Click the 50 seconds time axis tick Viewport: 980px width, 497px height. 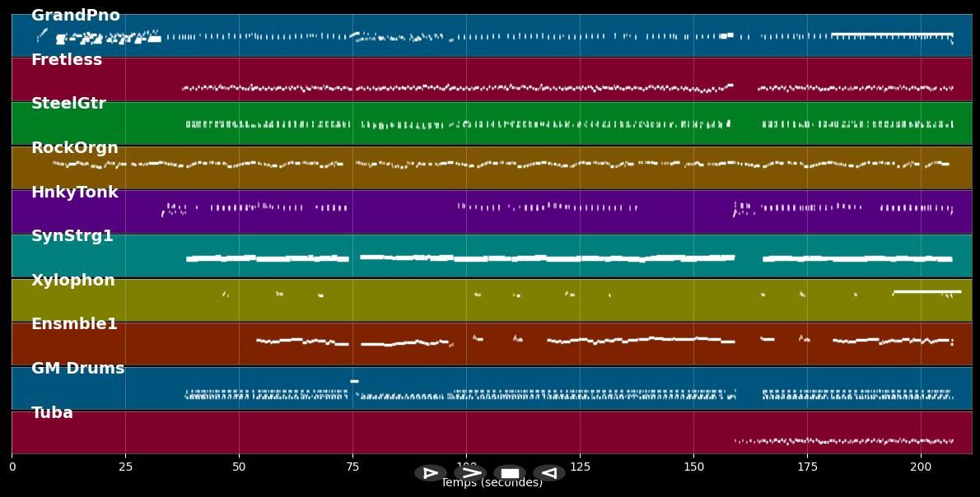coord(239,467)
